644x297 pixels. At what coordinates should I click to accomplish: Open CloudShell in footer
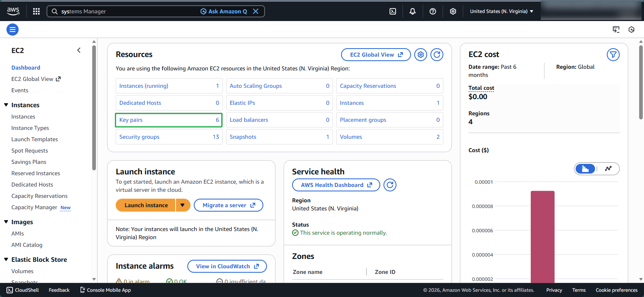point(23,290)
